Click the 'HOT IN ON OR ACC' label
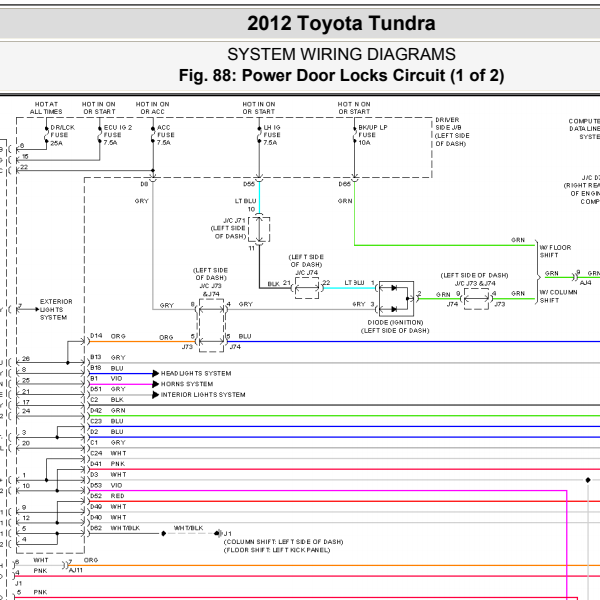 (152, 108)
